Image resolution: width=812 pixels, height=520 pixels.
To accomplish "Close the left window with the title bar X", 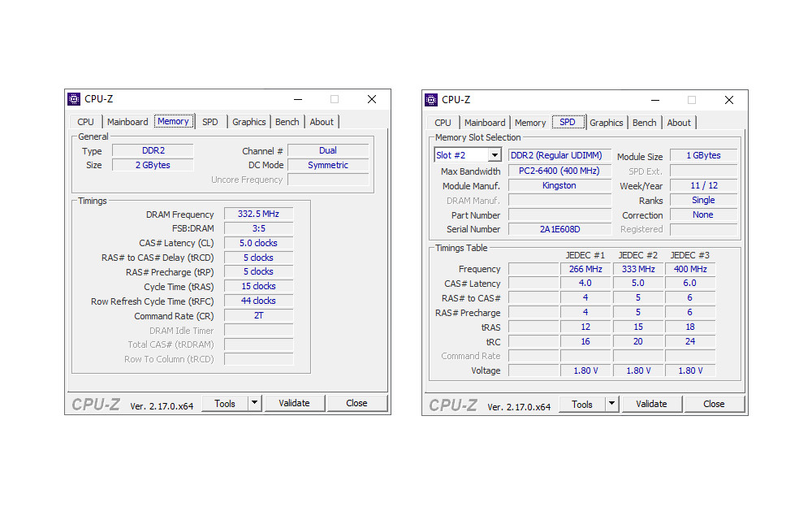I will click(x=372, y=99).
